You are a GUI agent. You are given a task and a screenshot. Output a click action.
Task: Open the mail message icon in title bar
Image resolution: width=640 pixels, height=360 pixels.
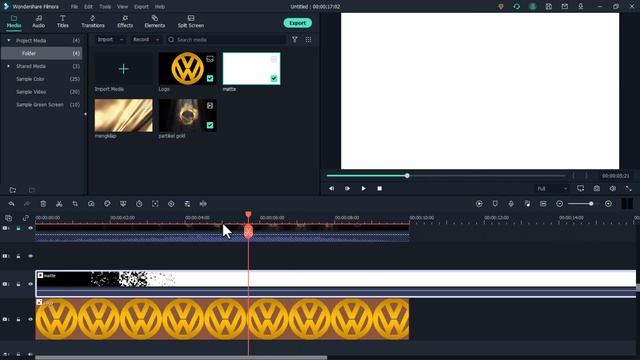click(x=564, y=7)
